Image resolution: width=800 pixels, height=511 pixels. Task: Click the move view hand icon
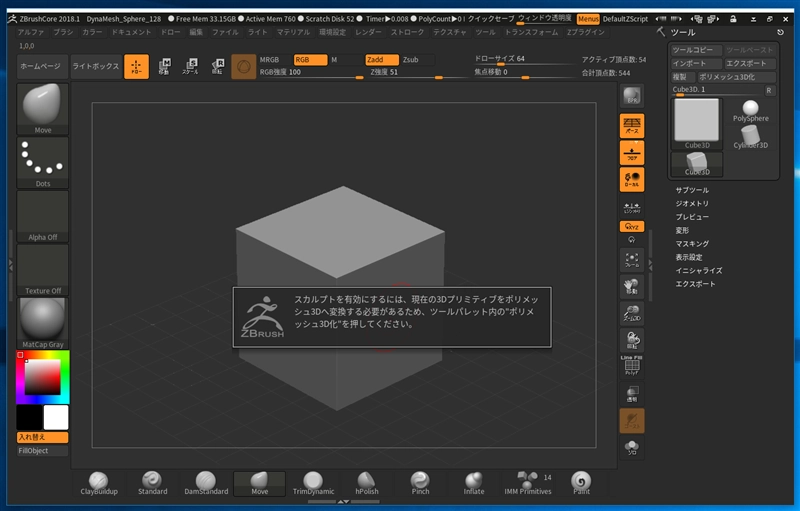coord(632,287)
